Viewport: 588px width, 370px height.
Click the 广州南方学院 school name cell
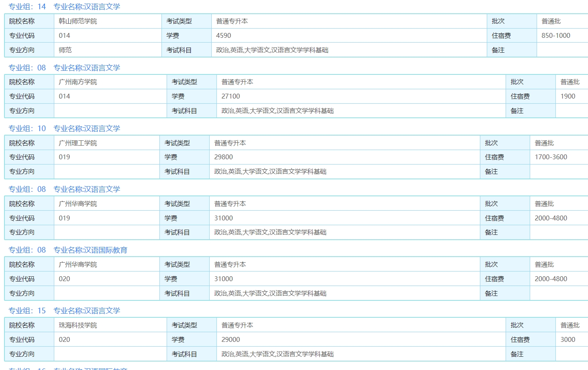(110, 82)
